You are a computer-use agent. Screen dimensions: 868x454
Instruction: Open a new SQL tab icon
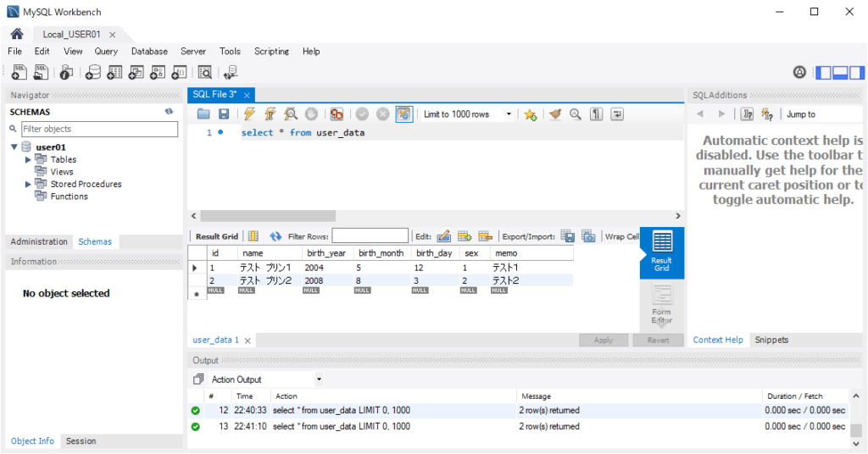(x=19, y=73)
